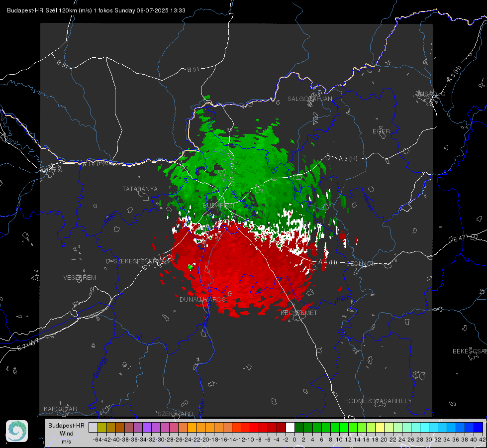Click the 'EGER' city label

click(381, 131)
